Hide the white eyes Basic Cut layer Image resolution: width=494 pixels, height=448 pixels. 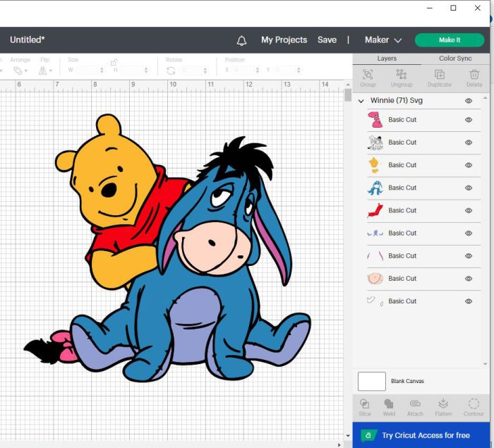(469, 301)
